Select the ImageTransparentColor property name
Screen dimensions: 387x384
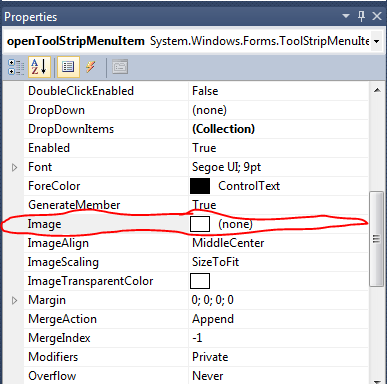click(x=90, y=281)
